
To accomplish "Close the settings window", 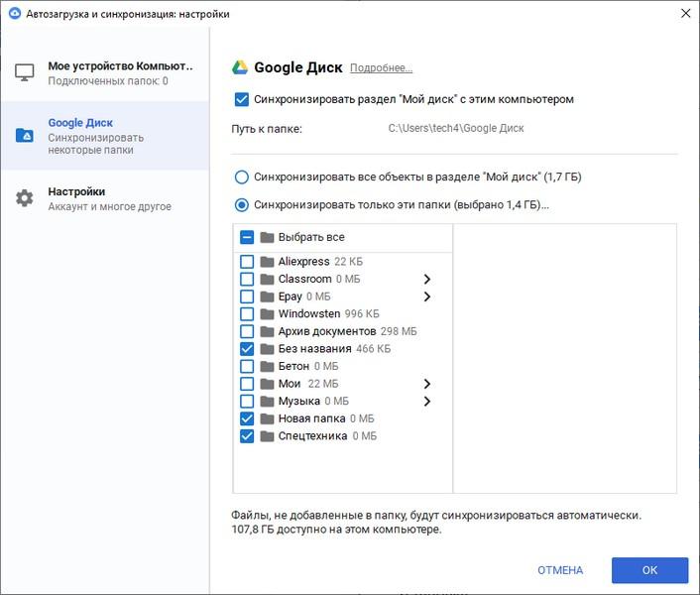I will tap(686, 13).
